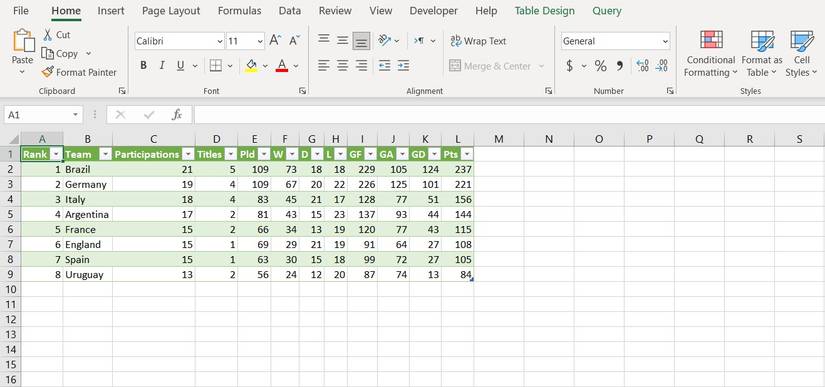Screen dimensions: 825x387
Task: Decrease cell indent
Action: 385,66
